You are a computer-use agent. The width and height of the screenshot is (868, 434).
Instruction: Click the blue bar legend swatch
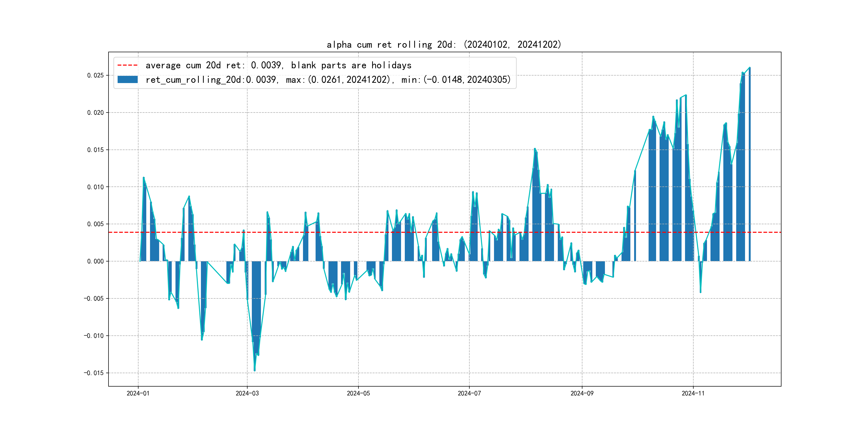pyautogui.click(x=127, y=80)
